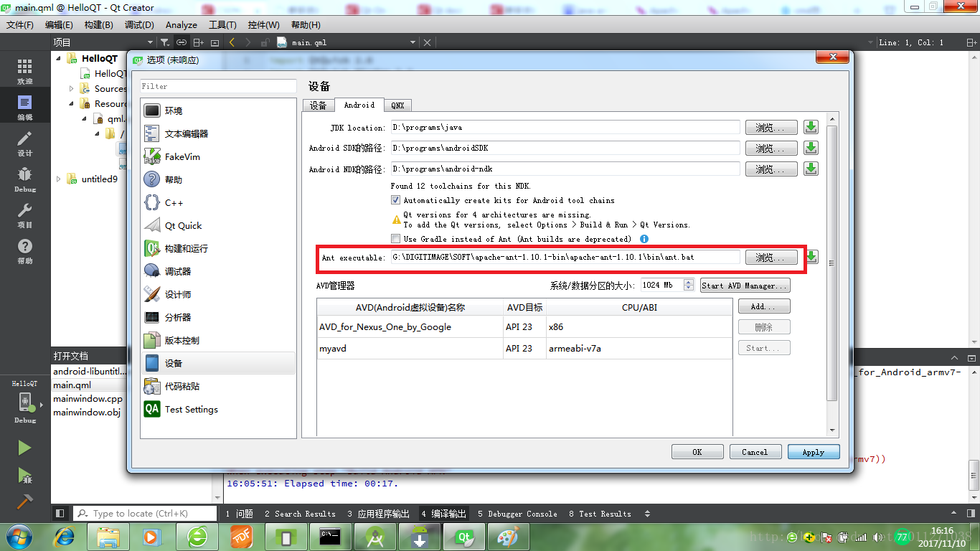Open the 设计 (Design) mode

click(25, 143)
